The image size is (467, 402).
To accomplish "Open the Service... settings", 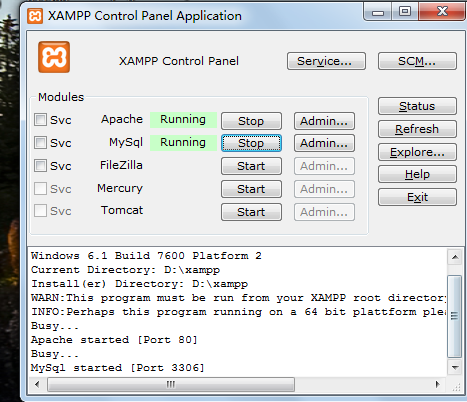I will tap(326, 61).
